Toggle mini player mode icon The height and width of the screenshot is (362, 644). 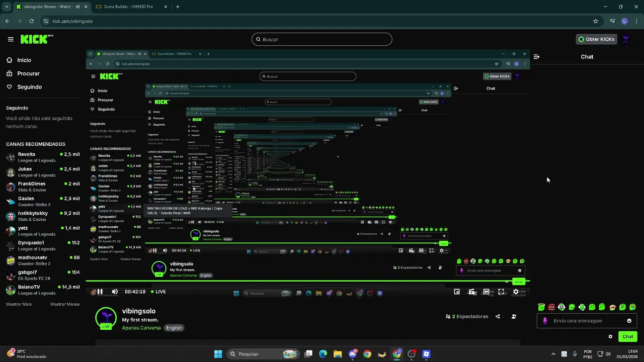(457, 292)
